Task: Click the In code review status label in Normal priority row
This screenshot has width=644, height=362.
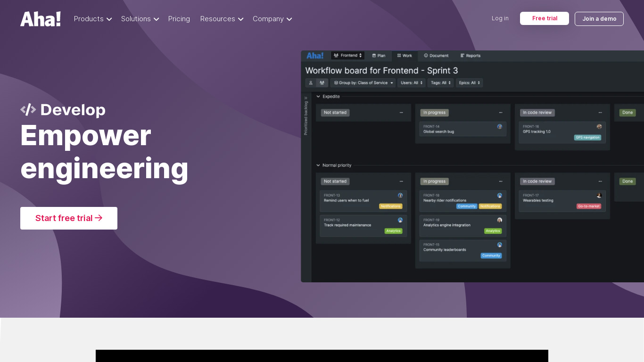Action: pyautogui.click(x=537, y=181)
